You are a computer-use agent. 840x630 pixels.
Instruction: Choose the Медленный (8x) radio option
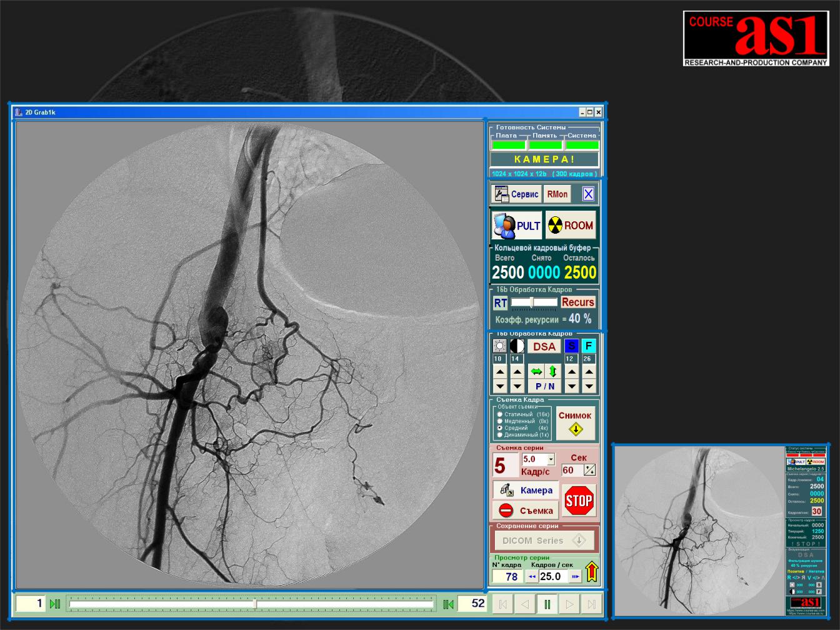point(499,421)
